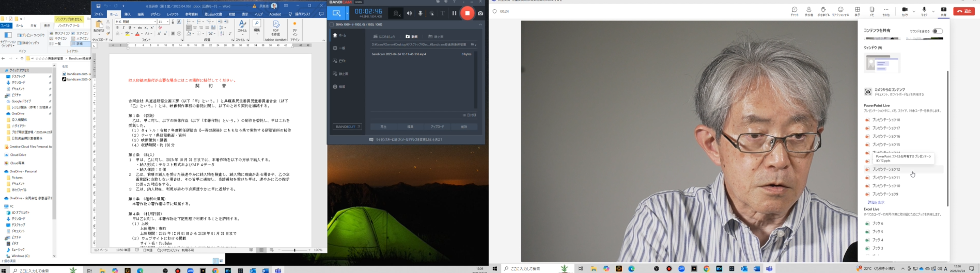The width and height of the screenshot is (980, 273).
Task: Click Bandicam 削除 button
Action: click(x=464, y=126)
